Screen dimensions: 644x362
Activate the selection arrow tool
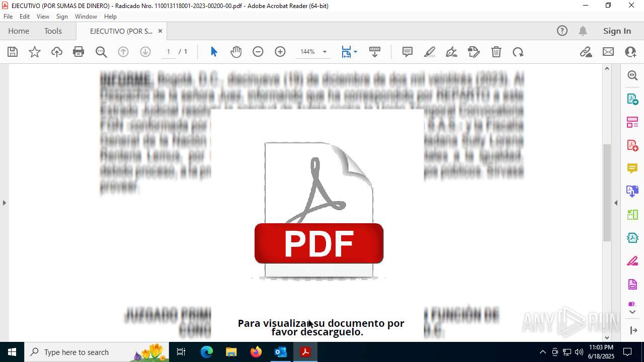tap(214, 52)
